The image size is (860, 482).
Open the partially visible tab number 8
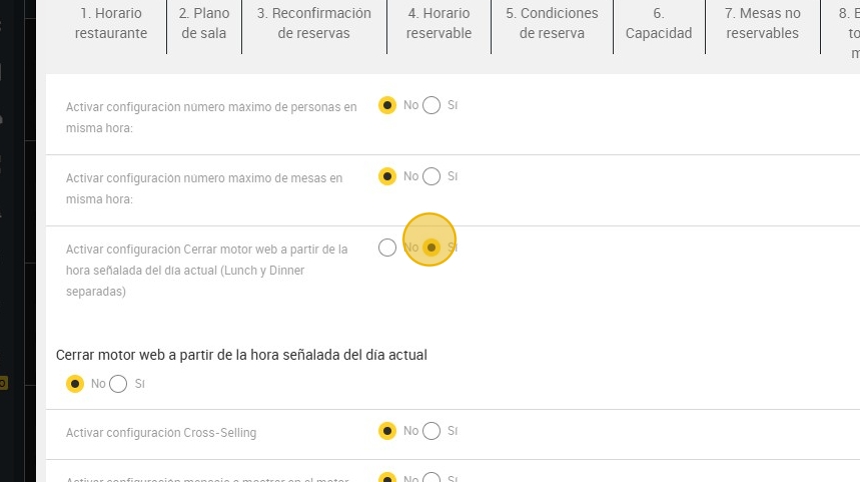pyautogui.click(x=850, y=24)
